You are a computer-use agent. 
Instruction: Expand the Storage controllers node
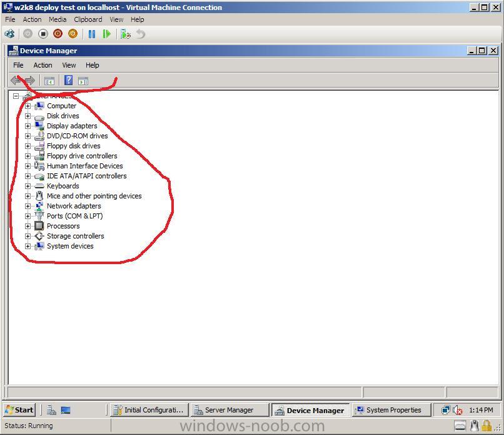28,236
